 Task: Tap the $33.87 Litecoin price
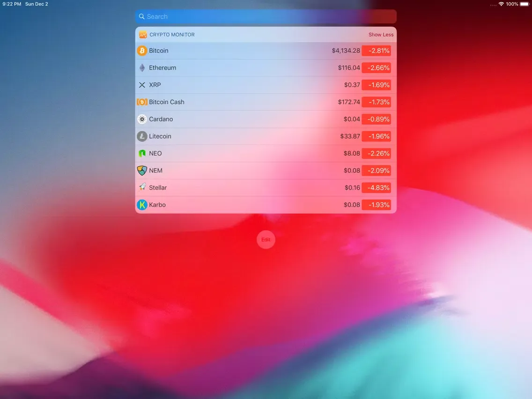click(350, 136)
